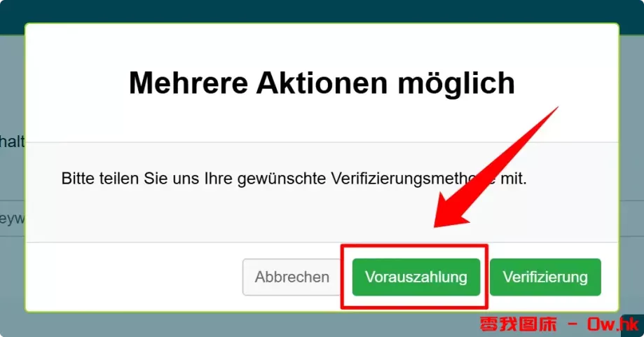
Task: Click the cut-off "eyw" field text
Action: point(13,219)
